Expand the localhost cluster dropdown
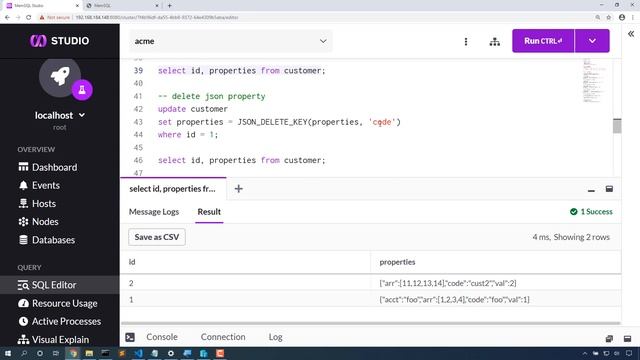640x360 pixels. pyautogui.click(x=60, y=116)
